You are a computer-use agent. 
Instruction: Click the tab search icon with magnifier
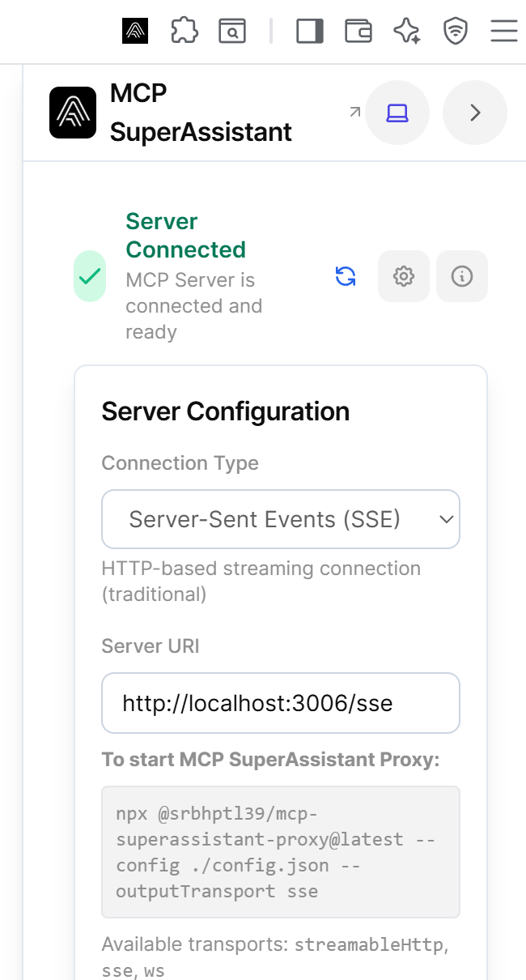pyautogui.click(x=232, y=32)
